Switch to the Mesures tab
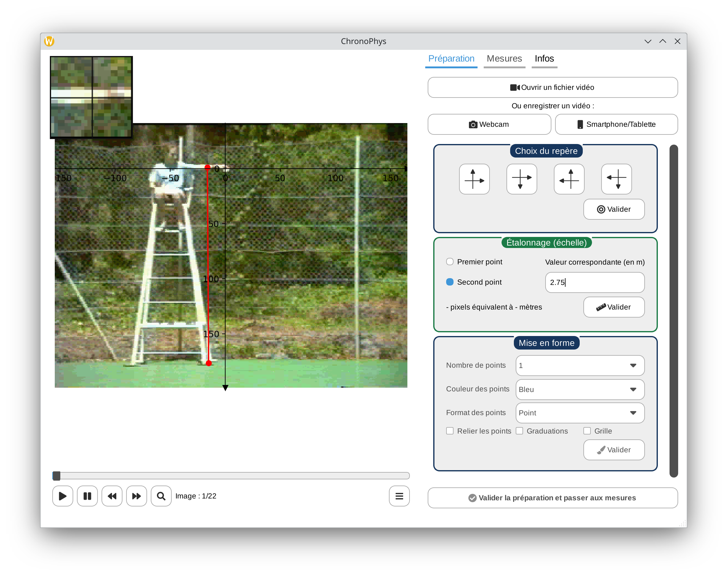 click(504, 59)
